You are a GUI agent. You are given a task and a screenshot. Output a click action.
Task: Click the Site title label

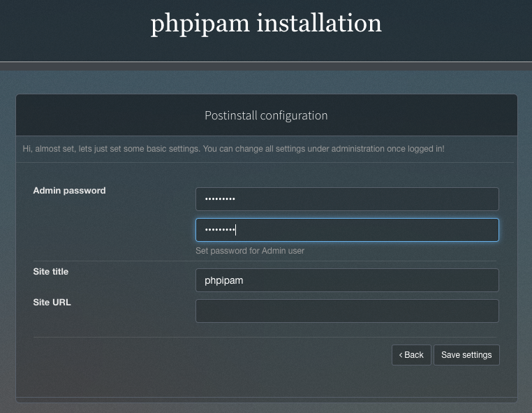coord(50,272)
